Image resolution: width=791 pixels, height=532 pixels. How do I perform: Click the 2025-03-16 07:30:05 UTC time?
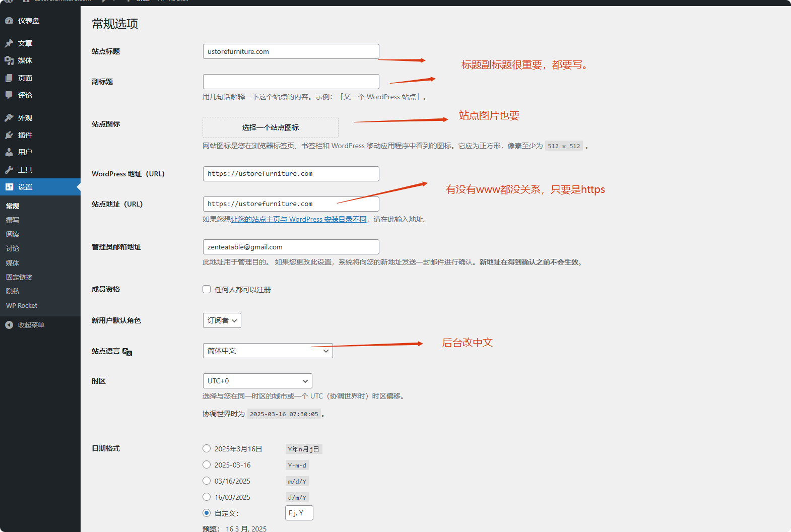[284, 414]
